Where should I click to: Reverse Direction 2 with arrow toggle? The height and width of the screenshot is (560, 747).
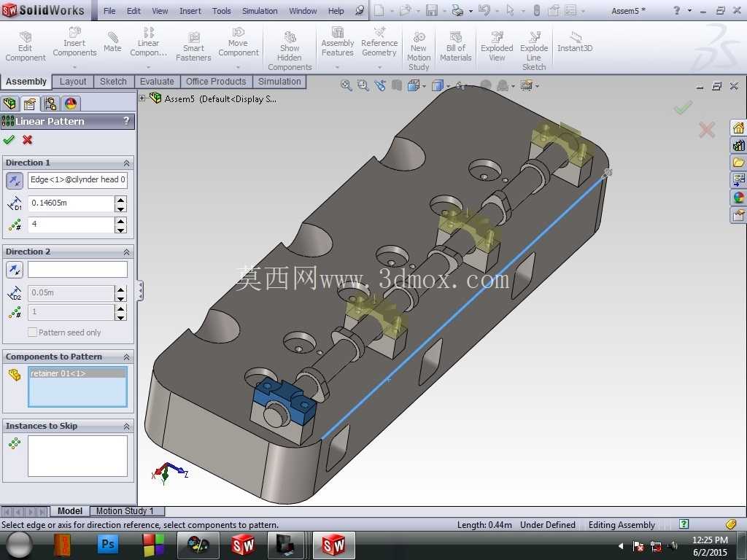click(x=15, y=270)
